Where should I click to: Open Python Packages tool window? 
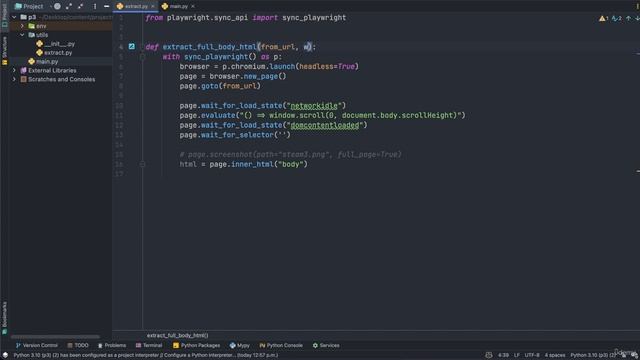[x=196, y=345]
